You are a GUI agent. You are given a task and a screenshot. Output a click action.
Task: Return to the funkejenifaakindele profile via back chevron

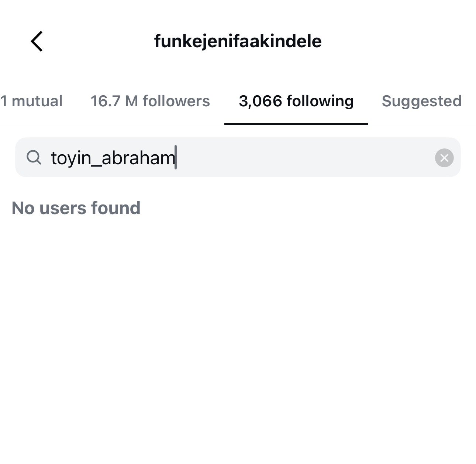click(37, 41)
